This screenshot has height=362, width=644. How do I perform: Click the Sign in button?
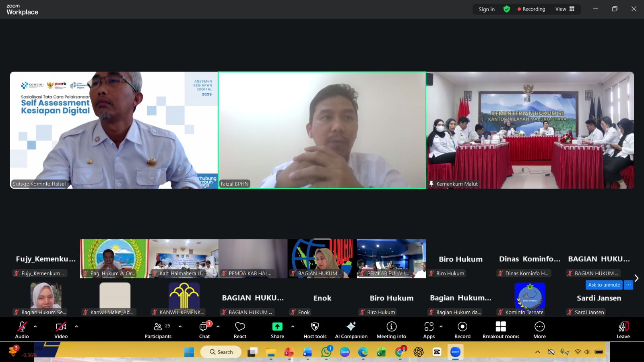pyautogui.click(x=486, y=9)
